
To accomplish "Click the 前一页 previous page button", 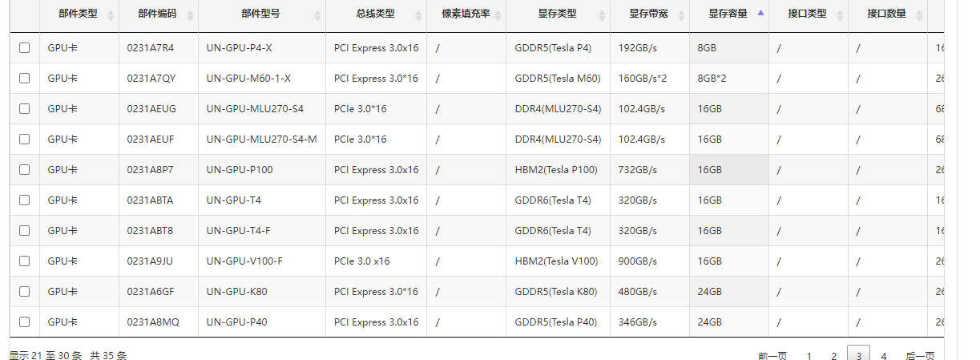I will (772, 355).
